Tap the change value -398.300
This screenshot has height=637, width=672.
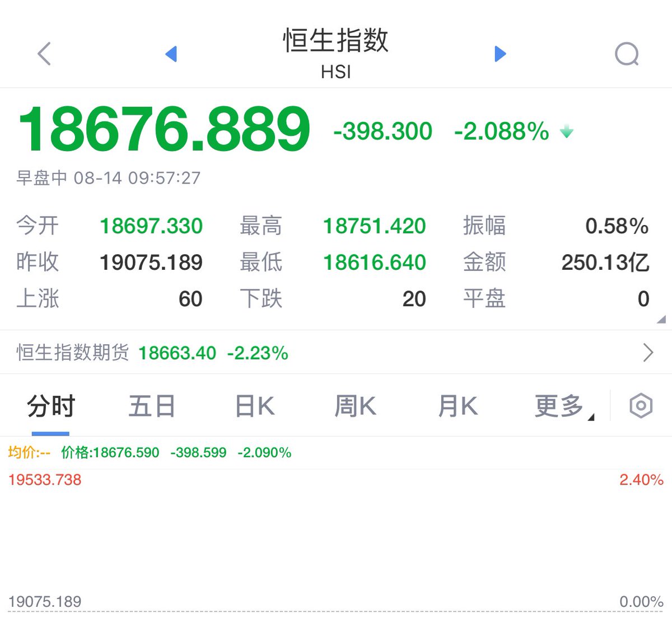[x=382, y=132]
